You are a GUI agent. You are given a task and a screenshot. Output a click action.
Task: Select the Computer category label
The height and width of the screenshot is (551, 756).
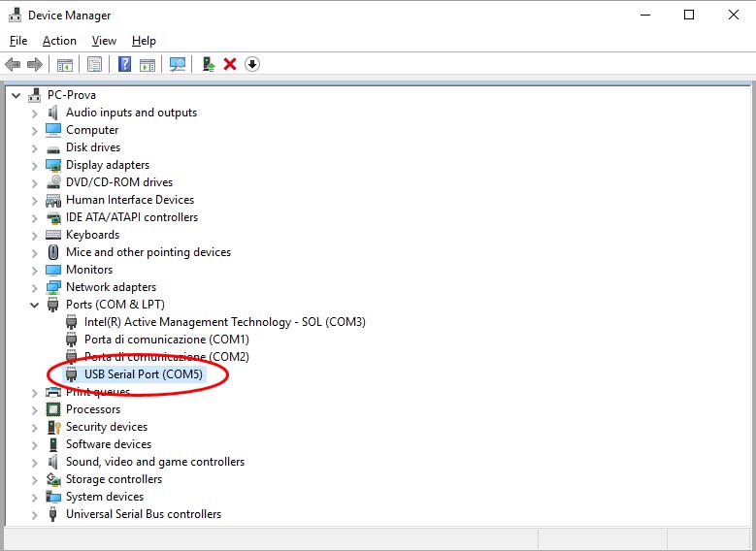92,130
